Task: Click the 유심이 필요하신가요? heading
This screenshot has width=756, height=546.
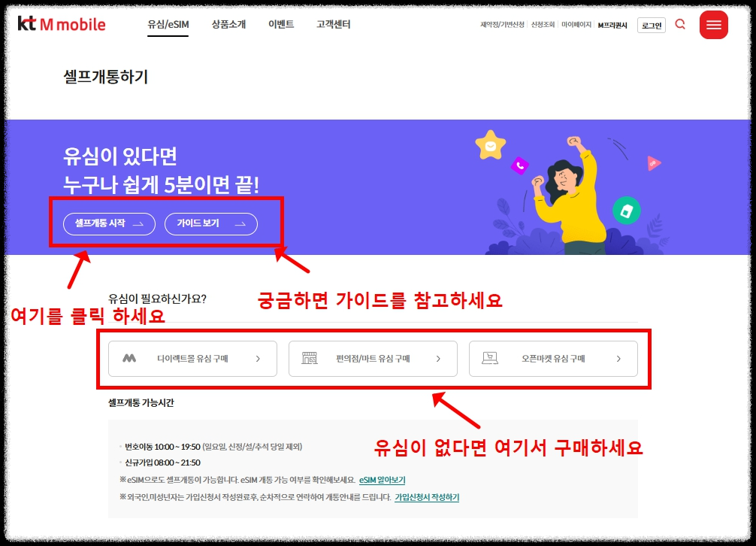Action: (x=157, y=299)
